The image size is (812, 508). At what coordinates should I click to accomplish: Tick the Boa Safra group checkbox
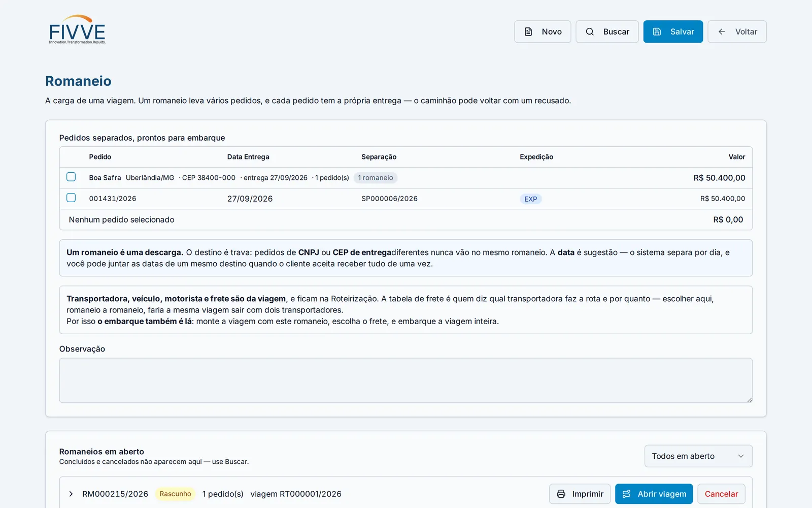coord(71,177)
